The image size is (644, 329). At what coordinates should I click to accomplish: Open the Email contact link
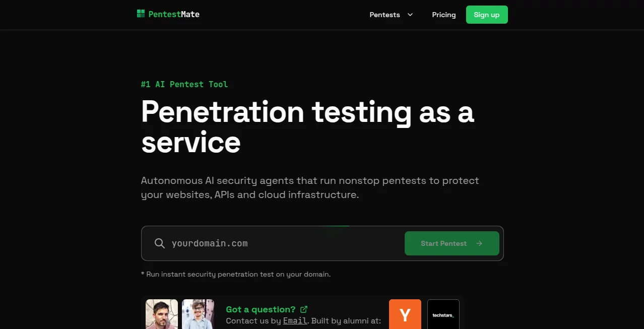pos(294,320)
